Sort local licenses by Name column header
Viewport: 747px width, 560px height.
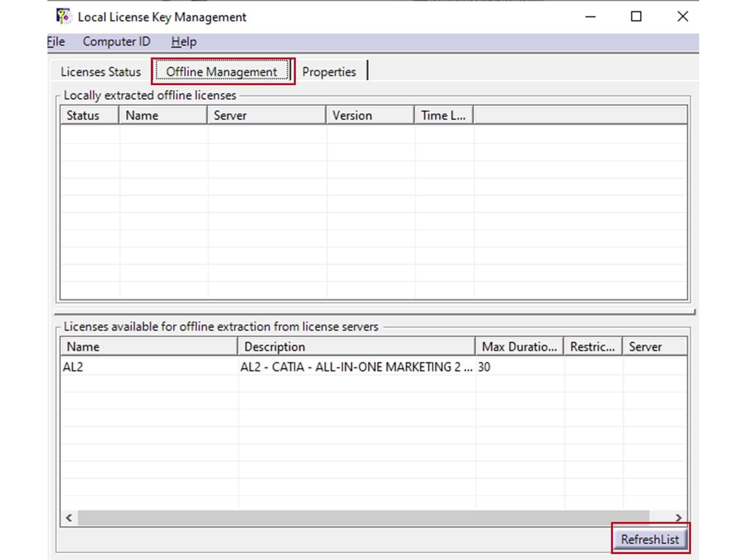pyautogui.click(x=163, y=115)
